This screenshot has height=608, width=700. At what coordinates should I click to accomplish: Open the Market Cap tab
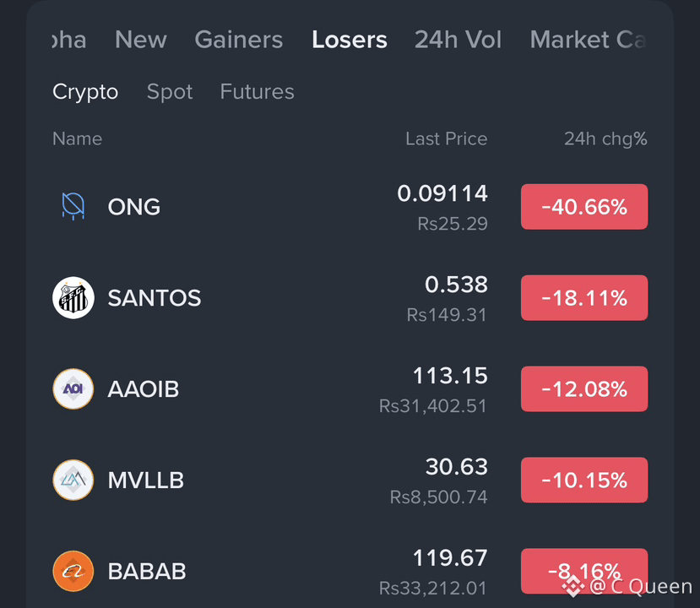pos(588,40)
